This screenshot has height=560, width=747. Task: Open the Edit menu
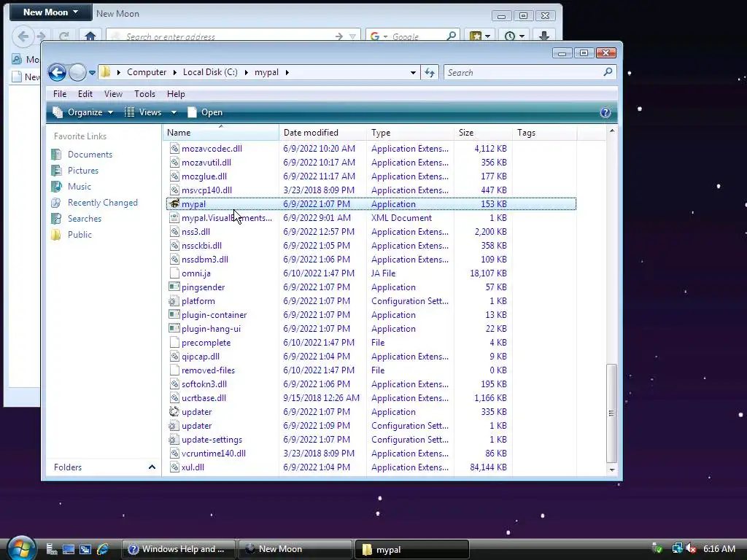85,94
